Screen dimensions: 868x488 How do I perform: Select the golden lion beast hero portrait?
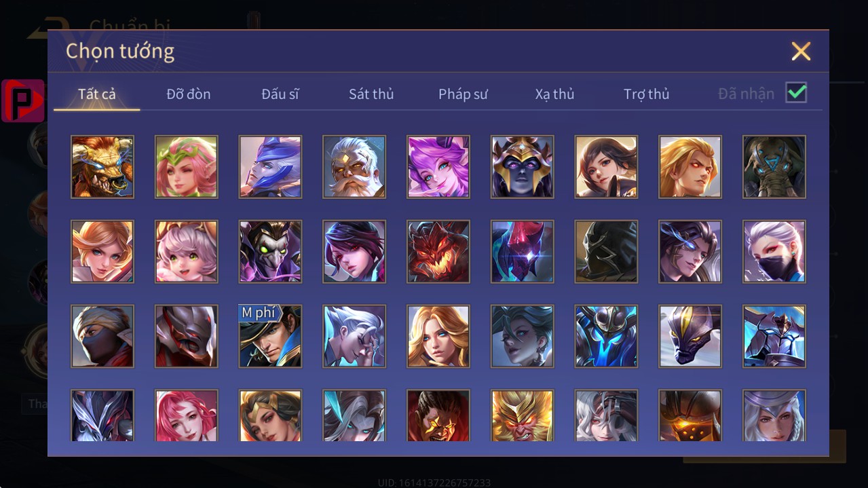pyautogui.click(x=102, y=167)
